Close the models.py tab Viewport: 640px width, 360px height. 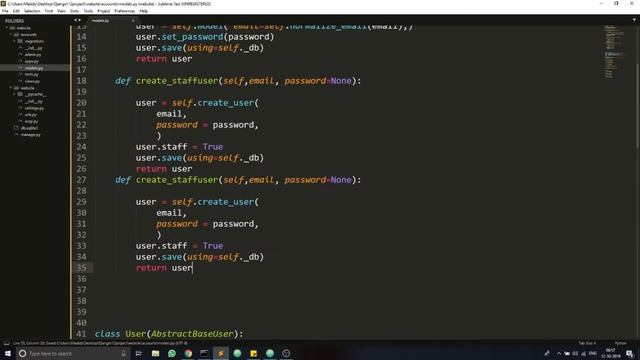tap(133, 20)
